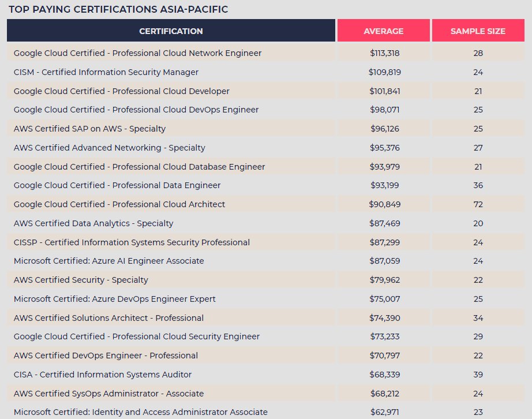Select 'Google Cloud Certified - Professional Cloud Developer'

[x=122, y=91]
